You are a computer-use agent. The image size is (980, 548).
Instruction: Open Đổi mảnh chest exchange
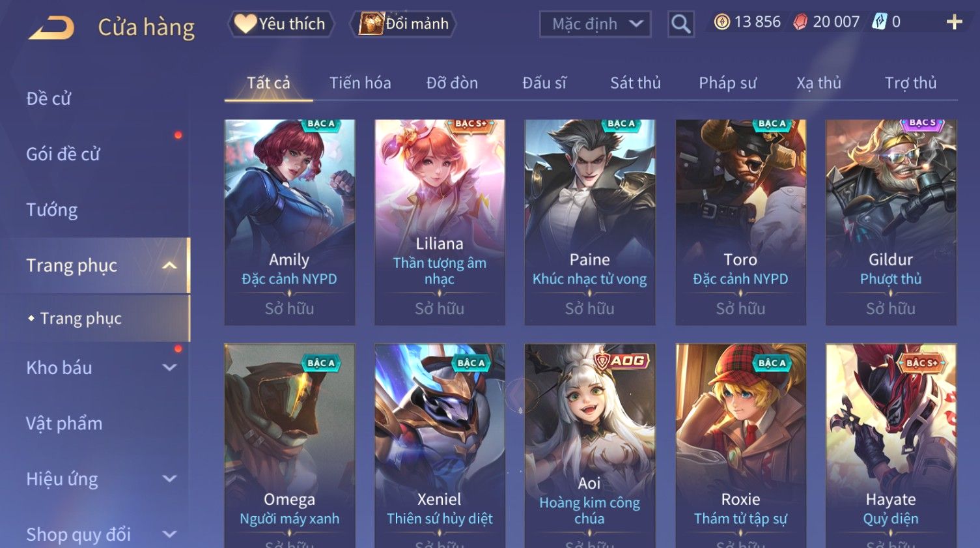tap(403, 24)
